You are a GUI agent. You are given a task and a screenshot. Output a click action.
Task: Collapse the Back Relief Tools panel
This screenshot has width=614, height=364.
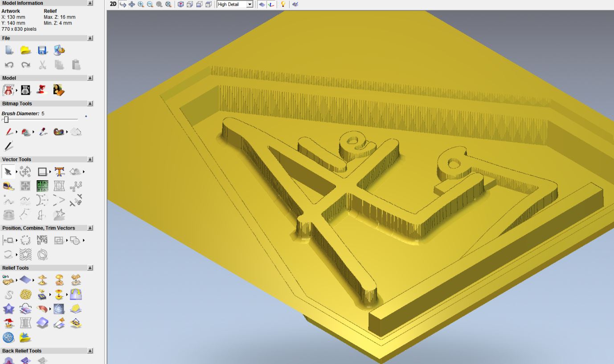click(x=90, y=351)
